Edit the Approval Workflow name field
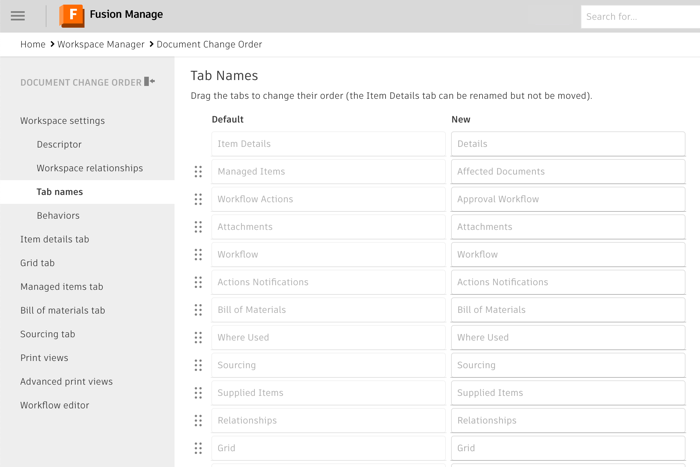 [568, 199]
